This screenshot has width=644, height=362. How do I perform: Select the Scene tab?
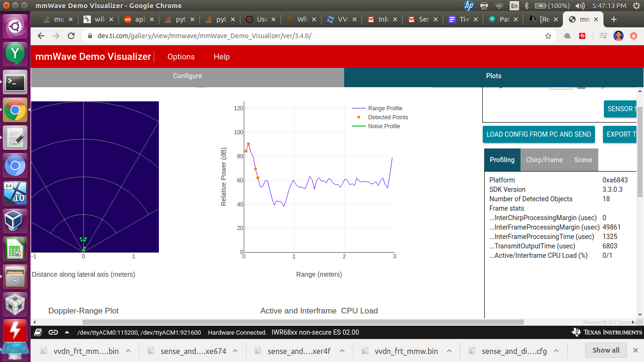coord(583,160)
